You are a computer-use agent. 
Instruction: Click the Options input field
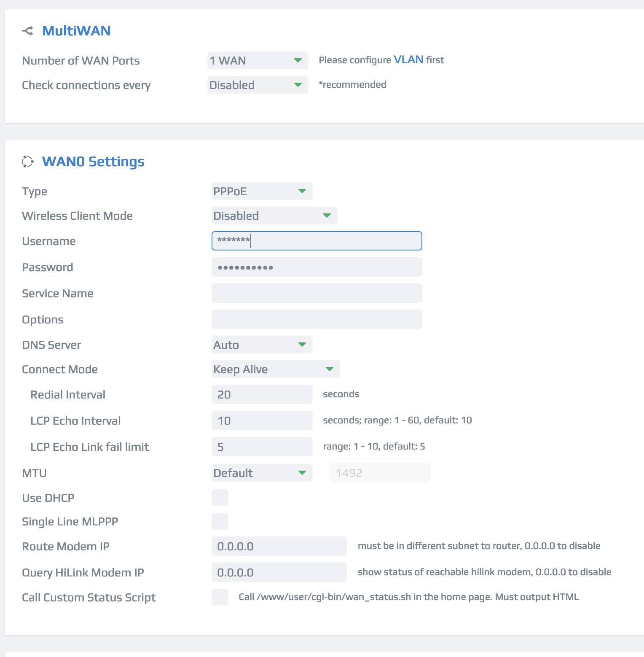pyautogui.click(x=317, y=319)
